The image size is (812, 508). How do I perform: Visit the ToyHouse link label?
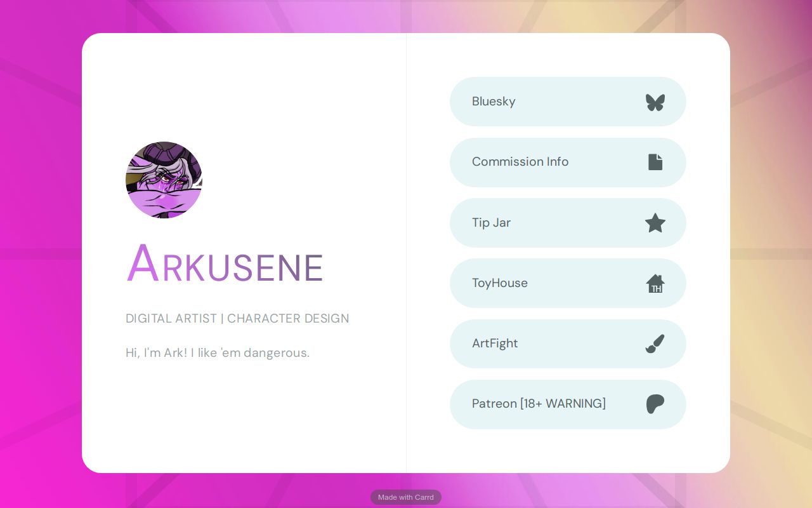coord(500,283)
